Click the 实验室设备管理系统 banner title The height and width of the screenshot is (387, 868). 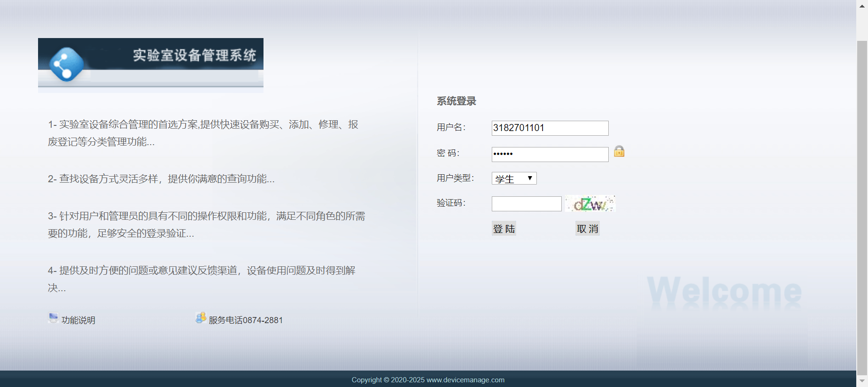pos(194,55)
